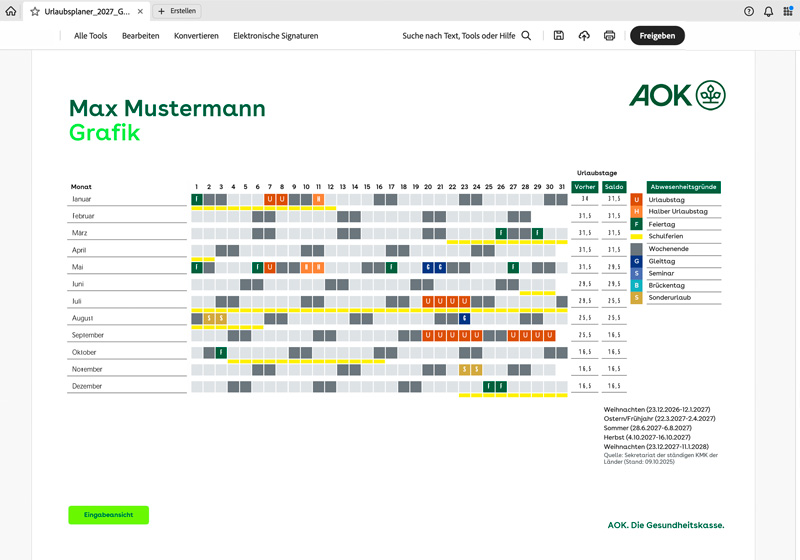Image resolution: width=800 pixels, height=560 pixels.
Task: Star the Urlaubsplaner_2027 document tab
Action: (35, 11)
